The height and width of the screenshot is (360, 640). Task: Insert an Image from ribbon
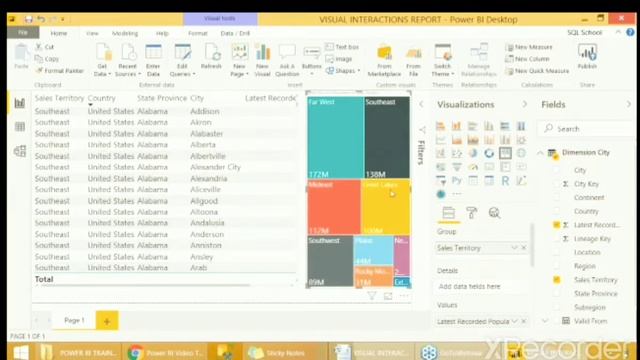(338, 59)
